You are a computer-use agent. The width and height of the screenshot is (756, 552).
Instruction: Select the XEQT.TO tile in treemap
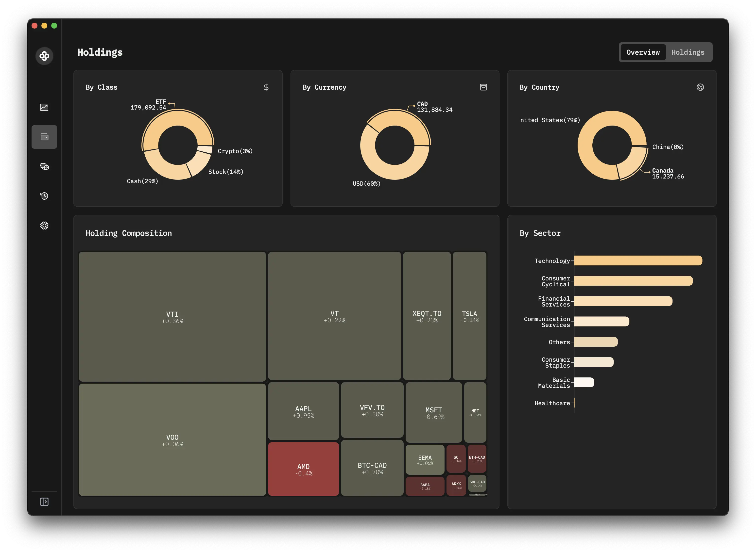click(x=427, y=316)
